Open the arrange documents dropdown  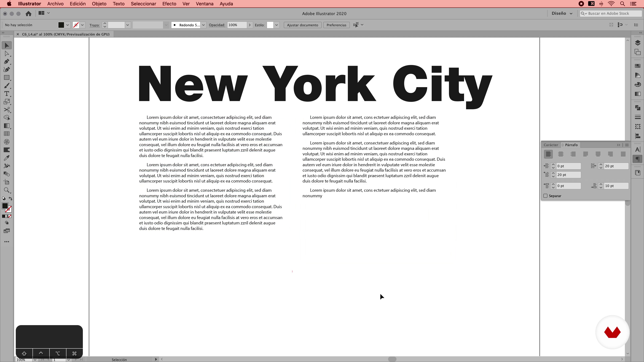(44, 13)
